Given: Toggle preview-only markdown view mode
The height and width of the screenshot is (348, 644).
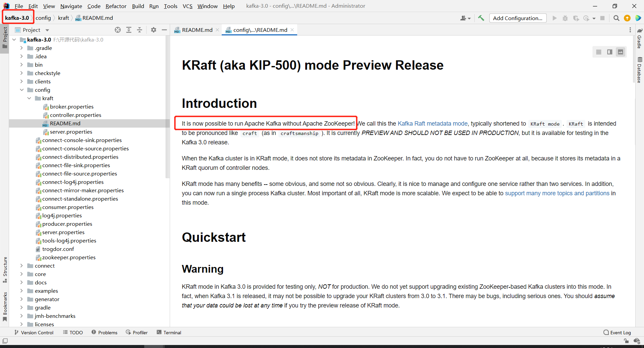Looking at the screenshot, I should click(x=621, y=52).
